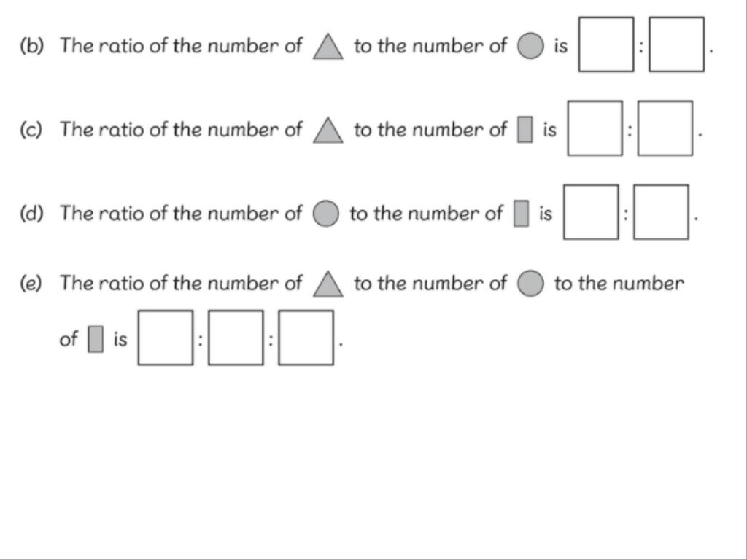Click the rectangle shape in question (d)
The width and height of the screenshot is (747, 560).
tap(521, 214)
